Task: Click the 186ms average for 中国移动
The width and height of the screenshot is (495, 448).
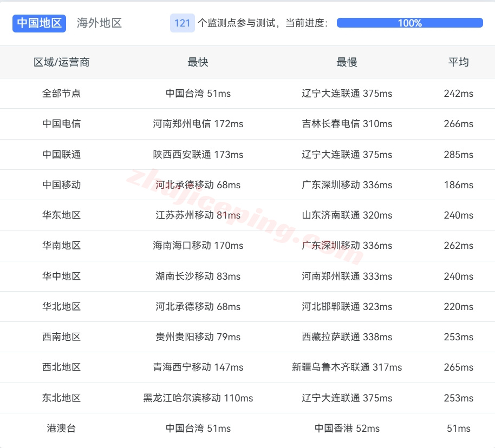Action: 458,185
